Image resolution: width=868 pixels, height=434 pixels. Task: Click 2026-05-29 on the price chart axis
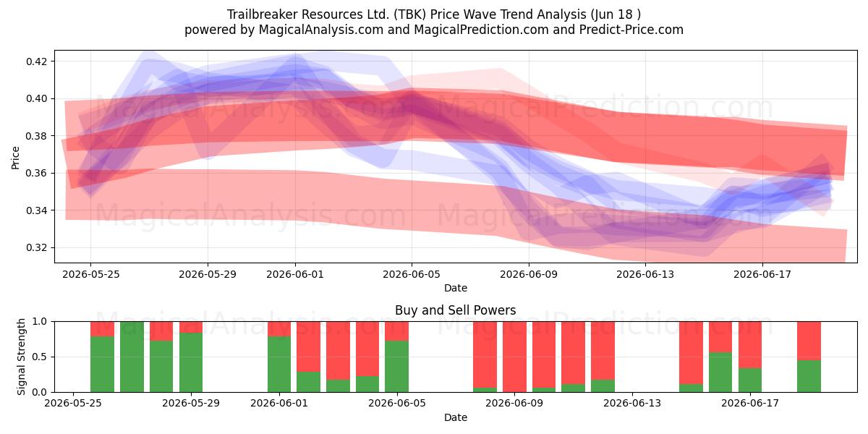(208, 274)
